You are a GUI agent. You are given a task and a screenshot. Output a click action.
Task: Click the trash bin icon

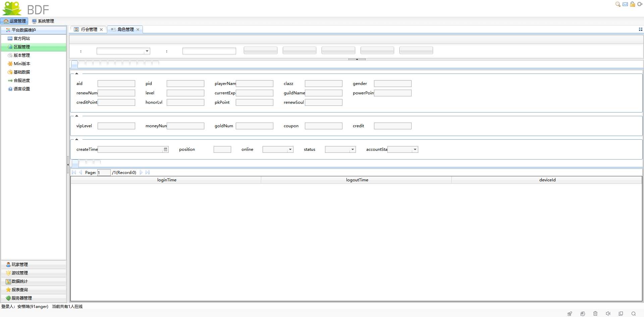pos(595,314)
